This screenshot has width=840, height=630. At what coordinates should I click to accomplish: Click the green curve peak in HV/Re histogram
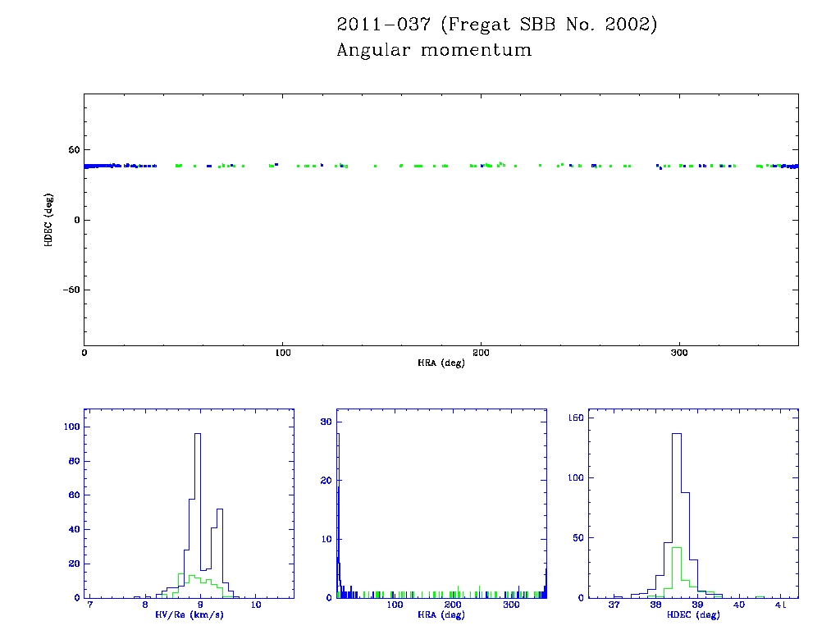coord(192,576)
